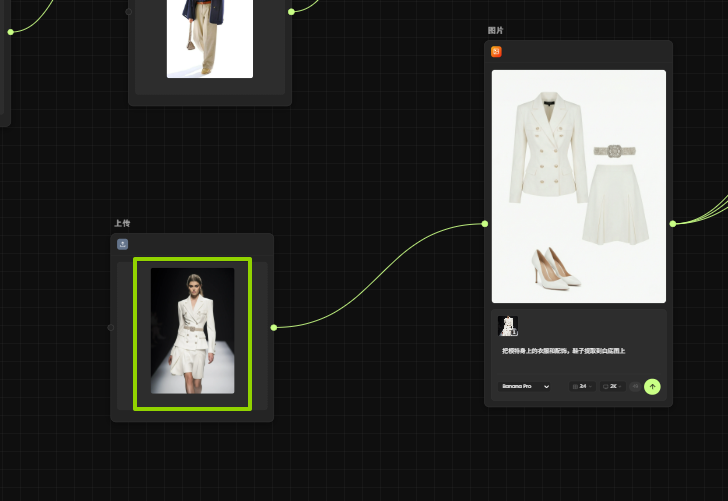Click the model photo thumbnail in the top node
Viewport: 728px width, 501px height.
[209, 38]
